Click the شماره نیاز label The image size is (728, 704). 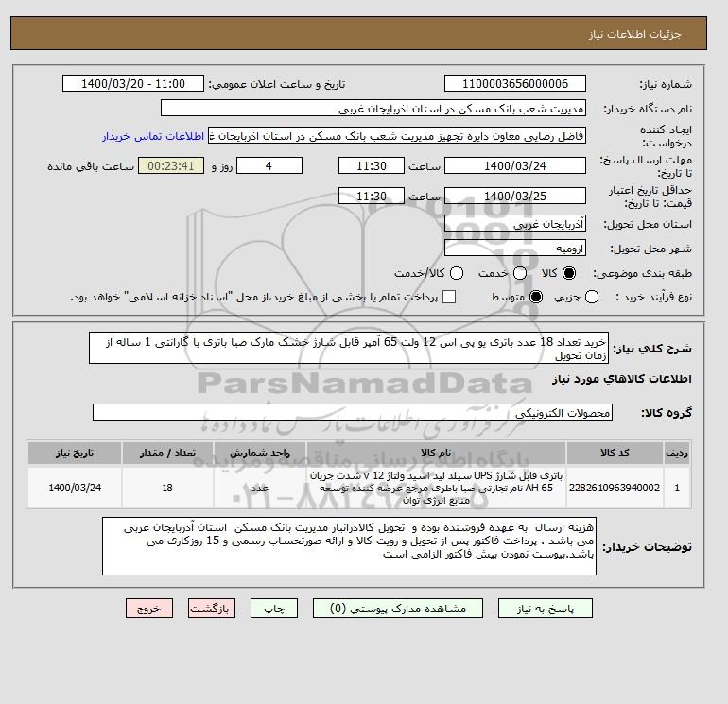point(666,84)
